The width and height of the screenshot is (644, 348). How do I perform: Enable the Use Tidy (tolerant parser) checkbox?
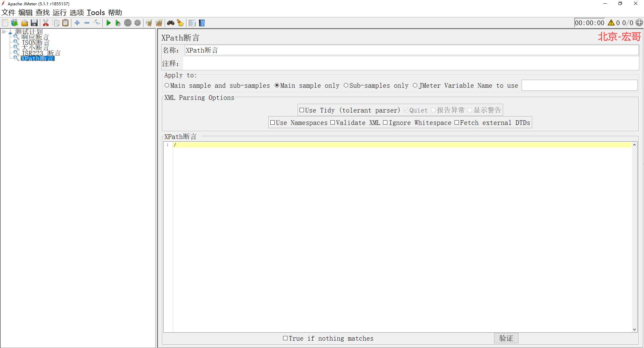[302, 110]
